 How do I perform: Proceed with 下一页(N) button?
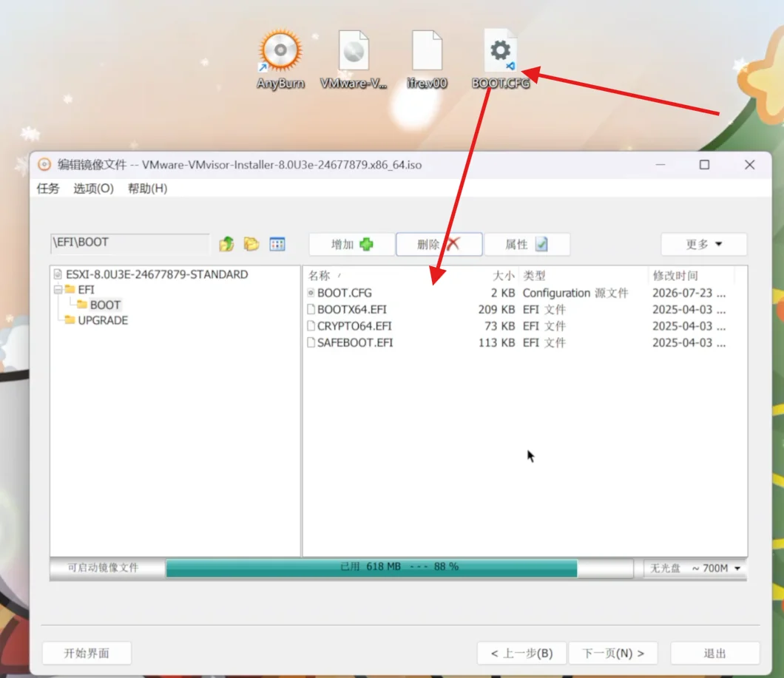pos(613,653)
